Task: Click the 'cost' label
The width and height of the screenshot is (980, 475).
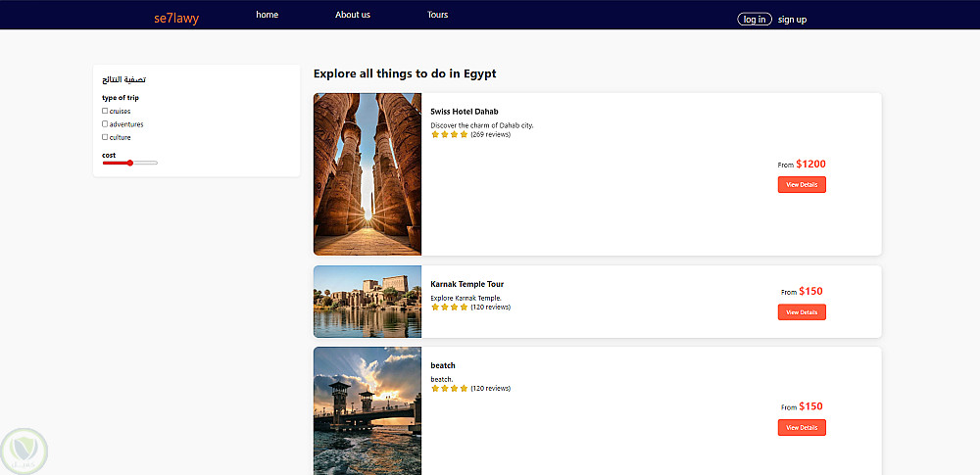Action: pyautogui.click(x=109, y=155)
